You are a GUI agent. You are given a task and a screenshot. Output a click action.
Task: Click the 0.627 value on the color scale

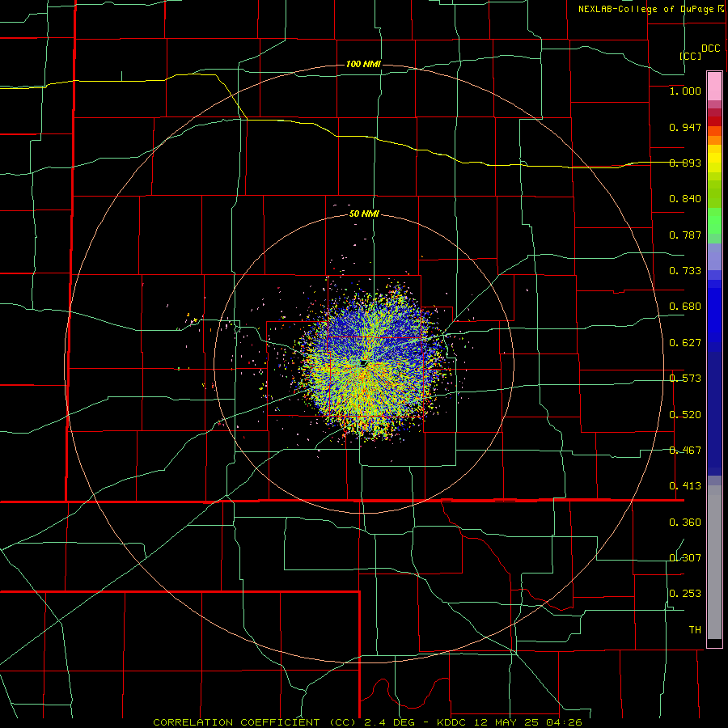[685, 343]
